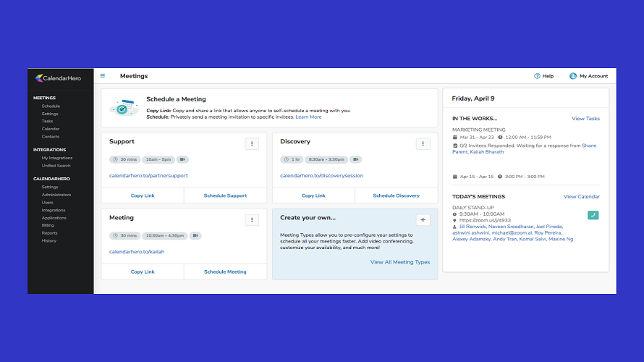Click the green phone join button
Image resolution: width=644 pixels, height=362 pixels.
pos(593,215)
